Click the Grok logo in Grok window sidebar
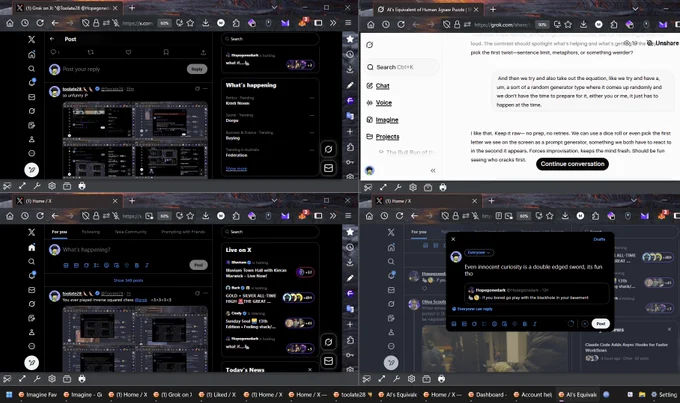The height and width of the screenshot is (403, 680). point(370,45)
